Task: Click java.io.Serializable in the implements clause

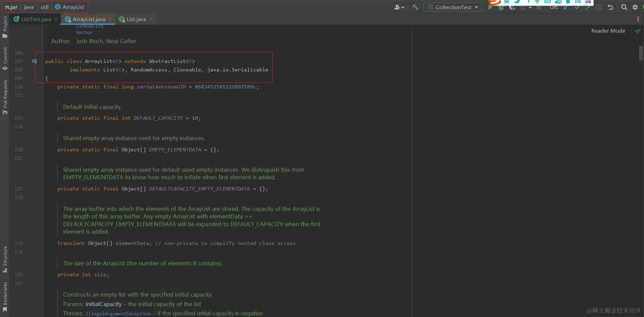Action: click(238, 70)
